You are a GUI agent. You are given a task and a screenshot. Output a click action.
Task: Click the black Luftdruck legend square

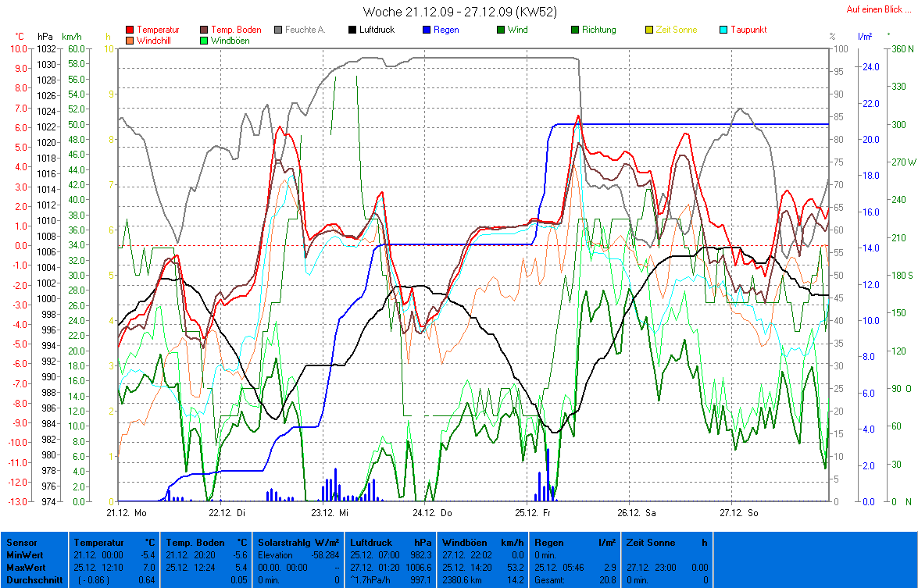[353, 30]
